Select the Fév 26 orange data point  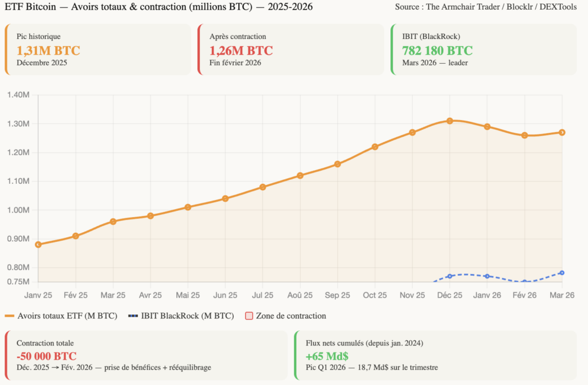(524, 135)
